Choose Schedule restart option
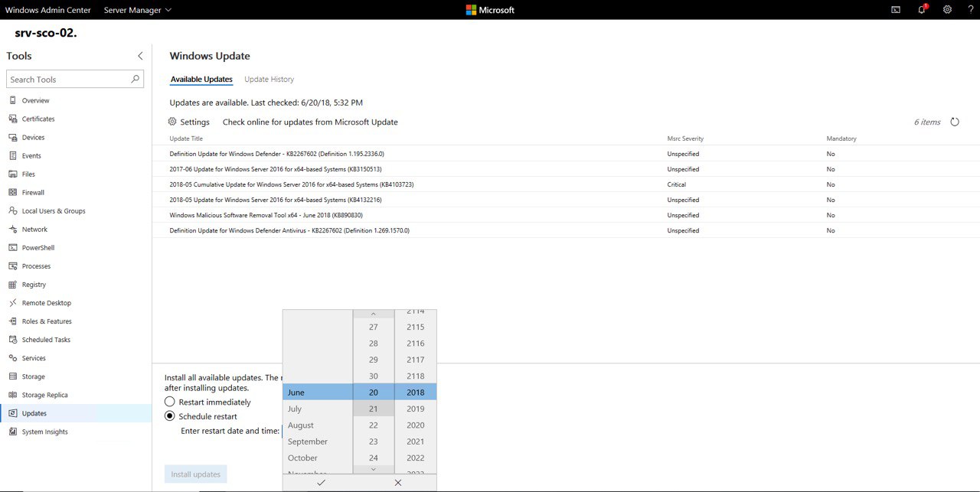The image size is (980, 492). tap(170, 416)
